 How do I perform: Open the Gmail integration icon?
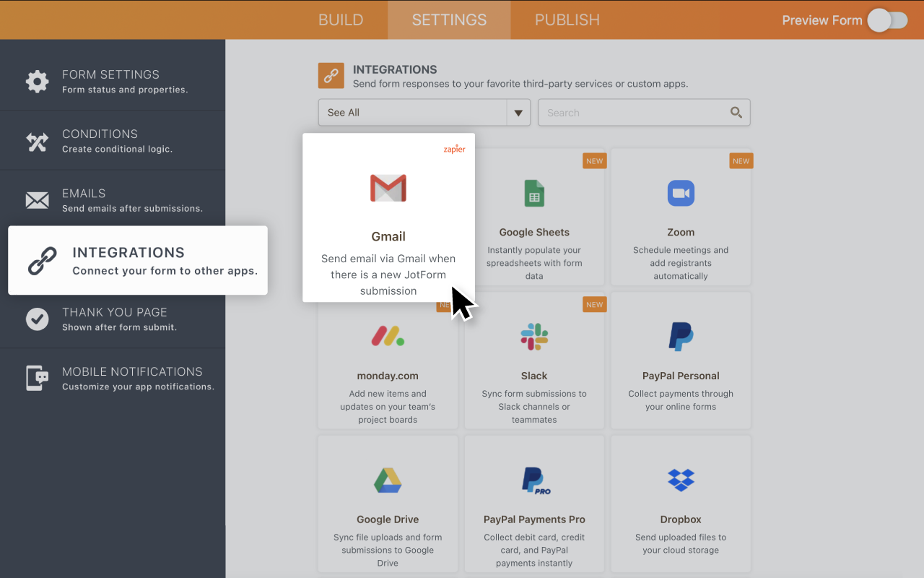pyautogui.click(x=388, y=188)
